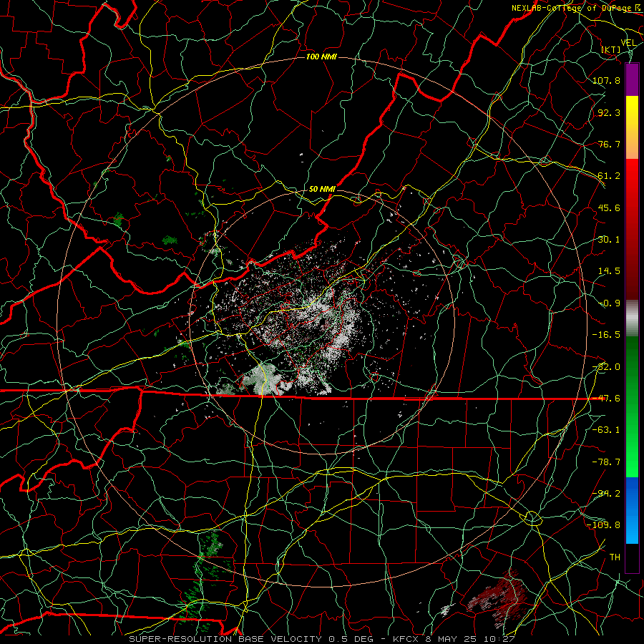Screen dimensions: 644x644
Task: Click the 50 NMI range ring label
Action: pos(322,189)
